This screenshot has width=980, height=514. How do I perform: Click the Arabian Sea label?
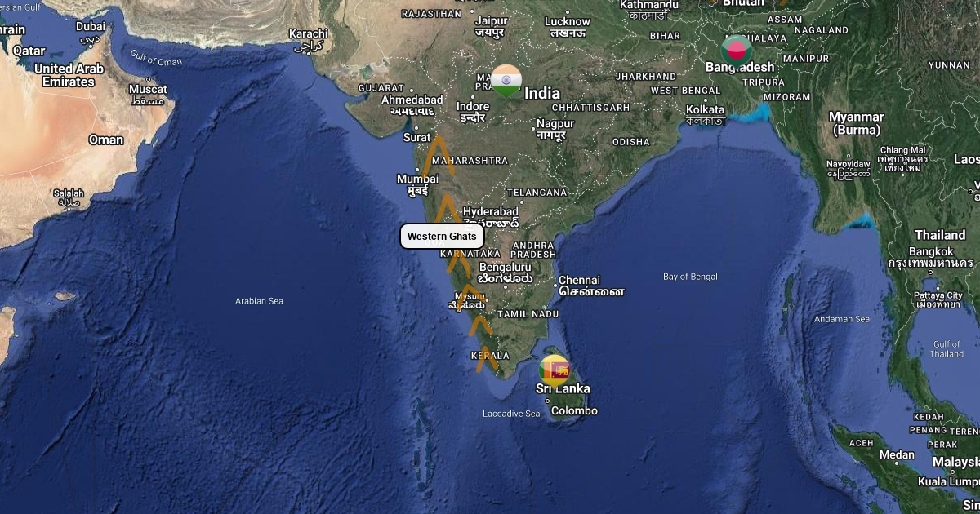[259, 301]
